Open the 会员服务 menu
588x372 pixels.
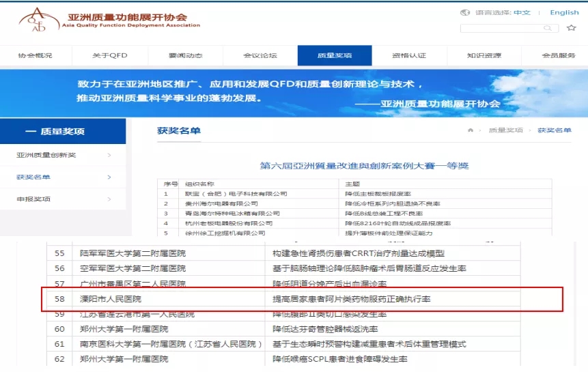559,55
